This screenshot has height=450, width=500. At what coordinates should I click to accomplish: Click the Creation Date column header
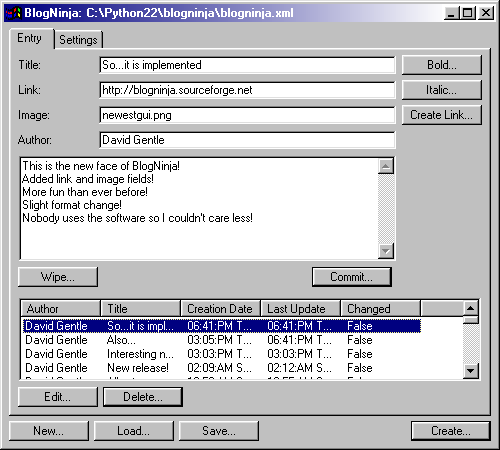[x=221, y=309]
